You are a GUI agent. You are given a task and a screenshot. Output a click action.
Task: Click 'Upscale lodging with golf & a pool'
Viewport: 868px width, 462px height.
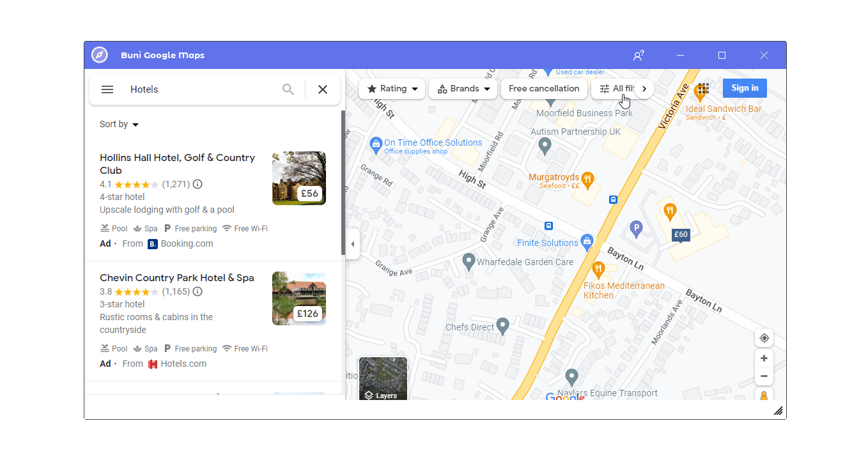click(x=167, y=210)
